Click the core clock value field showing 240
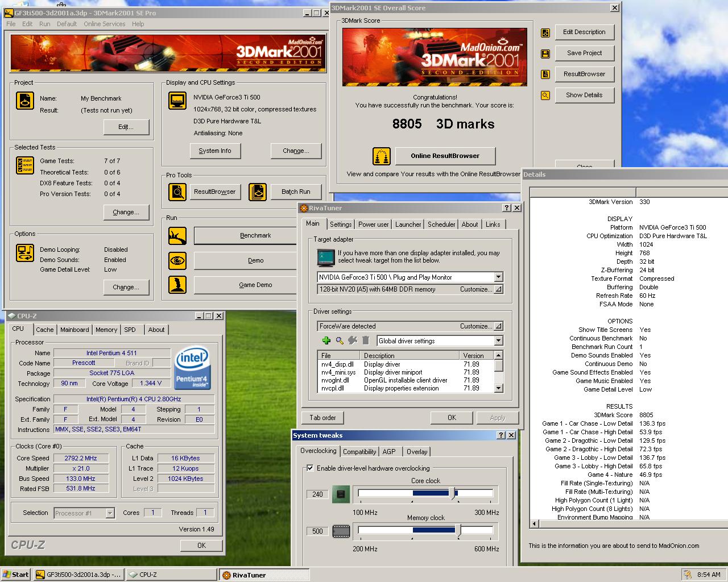Viewport: 728px width, 582px height. point(318,494)
